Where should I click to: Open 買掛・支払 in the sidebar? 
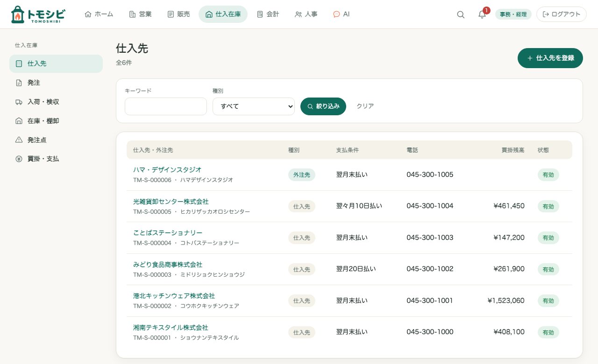point(56,159)
